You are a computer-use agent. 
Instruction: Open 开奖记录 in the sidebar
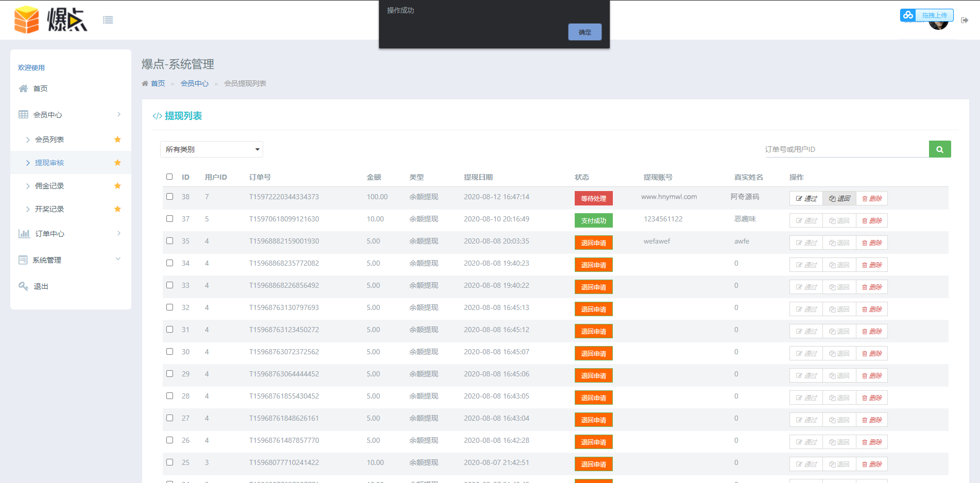pyautogui.click(x=49, y=209)
